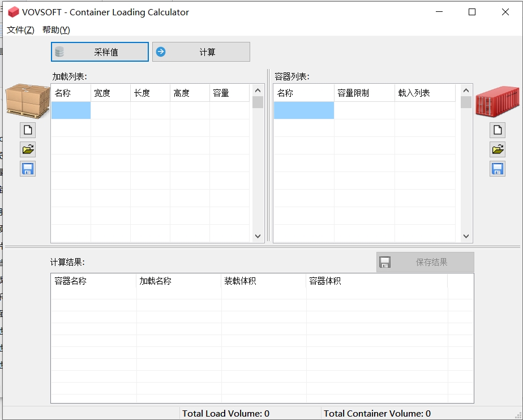Click the load list scrollbar thumb

click(258, 102)
